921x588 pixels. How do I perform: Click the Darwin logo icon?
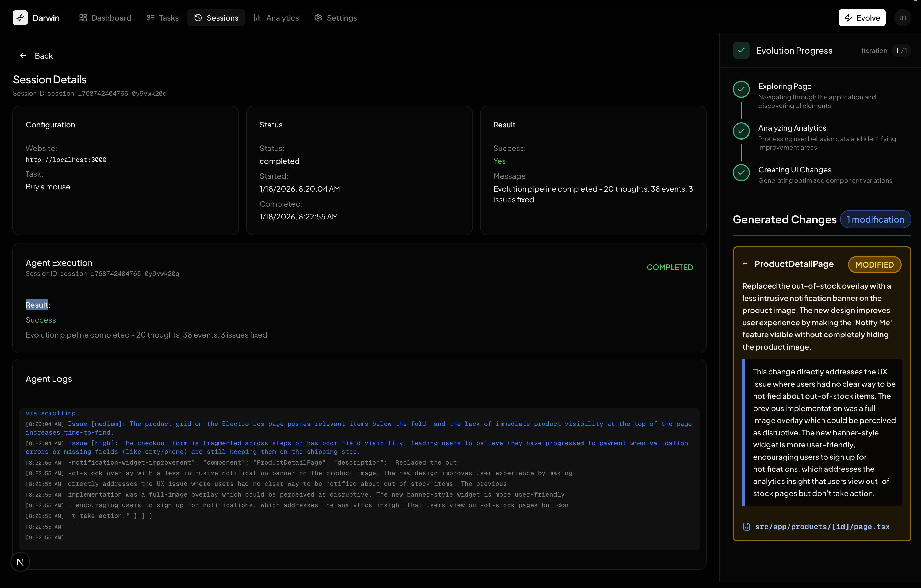(x=20, y=18)
